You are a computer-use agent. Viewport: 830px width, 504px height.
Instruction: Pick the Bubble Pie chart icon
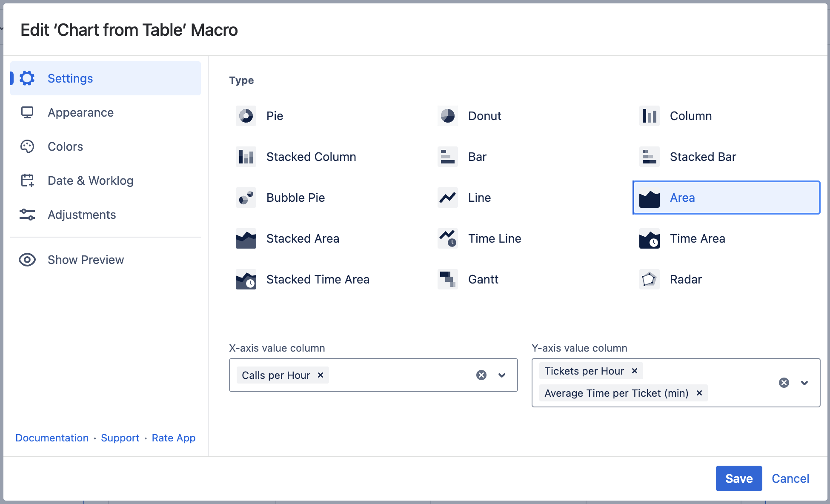tap(246, 198)
